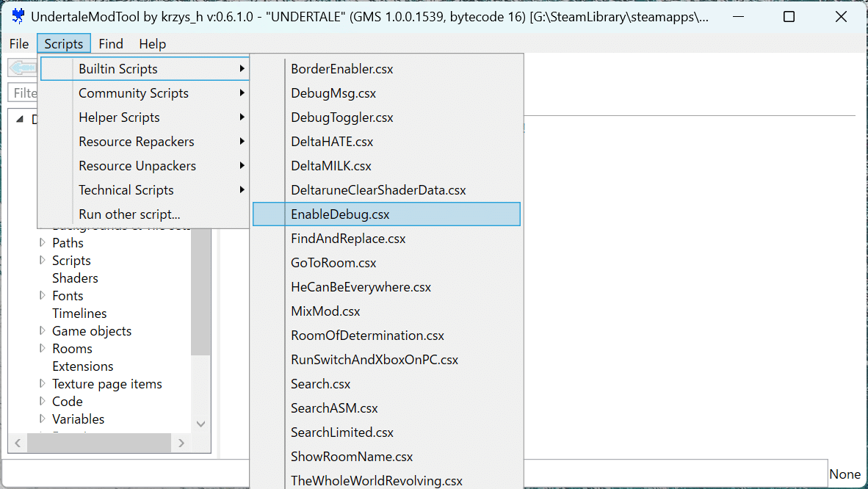Expand the Rooms tree node

click(42, 348)
